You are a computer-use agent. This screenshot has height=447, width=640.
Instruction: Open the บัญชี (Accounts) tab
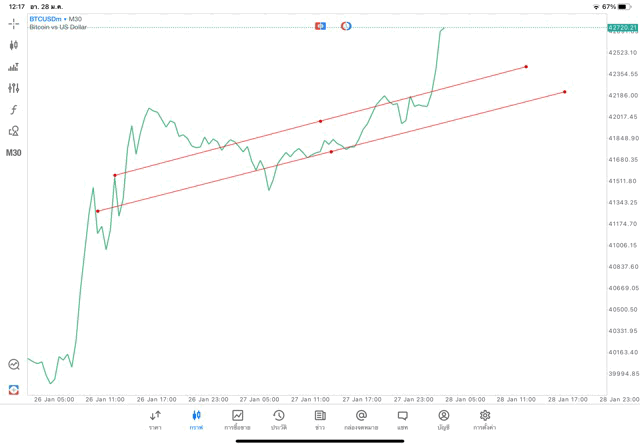[443, 420]
